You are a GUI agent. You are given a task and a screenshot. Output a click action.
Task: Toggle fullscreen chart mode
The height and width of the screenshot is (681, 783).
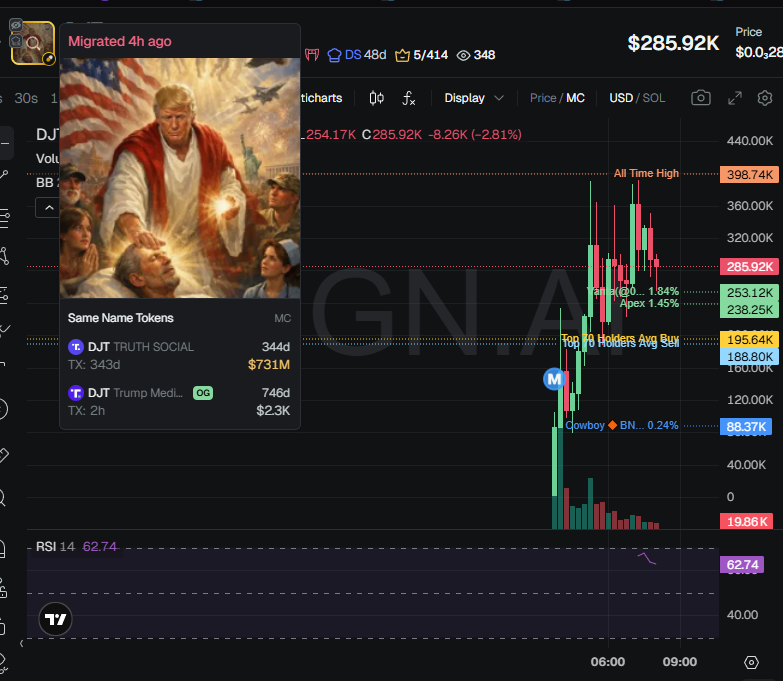[735, 98]
